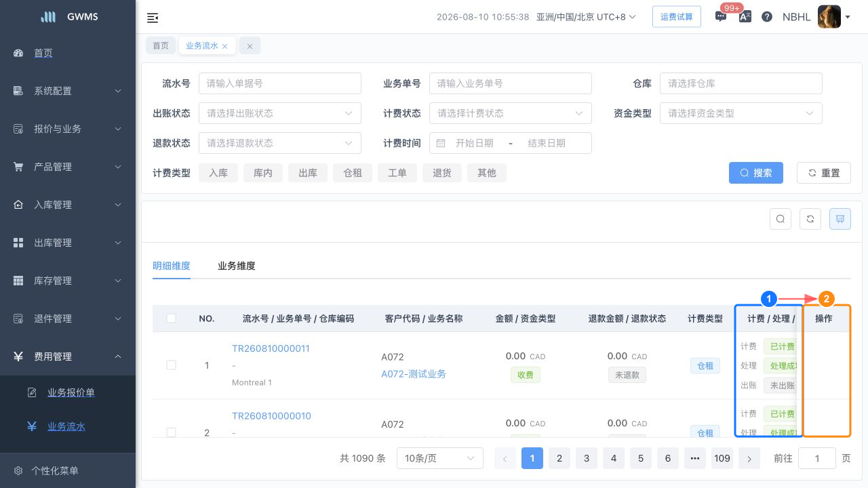Click the user avatar picture
Image resolution: width=868 pixels, height=488 pixels.
829,17
